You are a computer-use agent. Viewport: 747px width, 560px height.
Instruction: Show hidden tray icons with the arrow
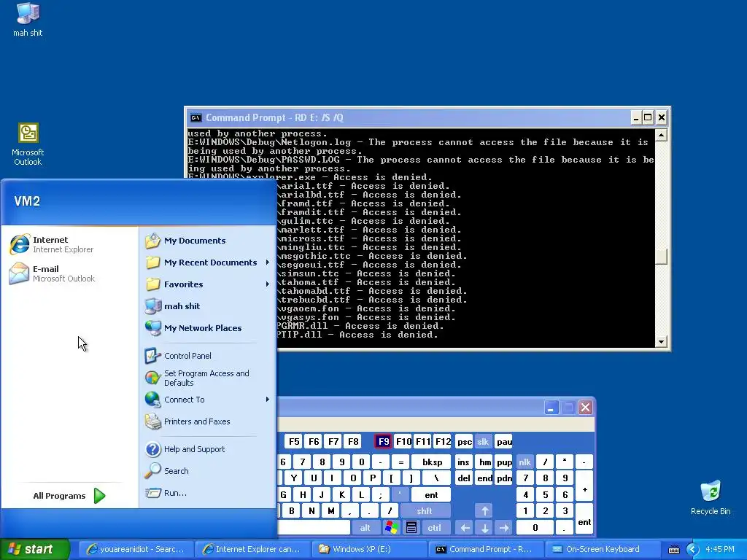(692, 550)
